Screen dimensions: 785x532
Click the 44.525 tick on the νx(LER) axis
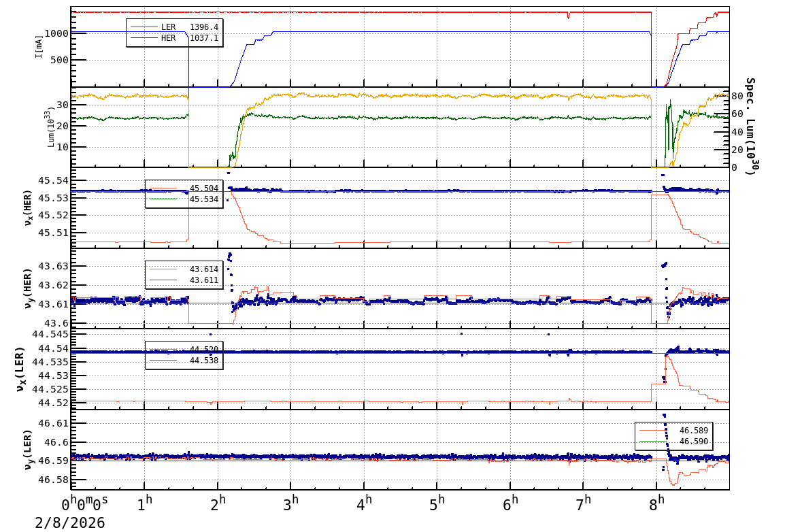pos(50,389)
